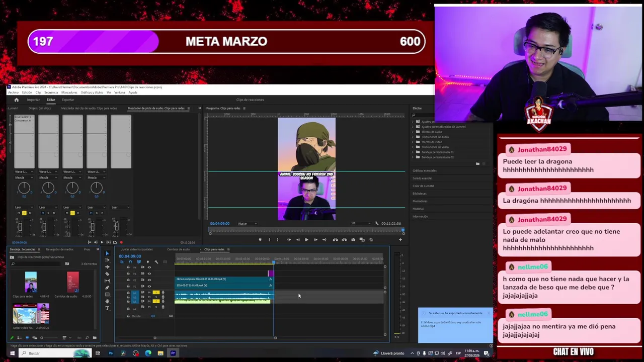Viewport: 644px width, 362px height.
Task: Select the Selection tool in the timeline toolbar
Action: click(x=107, y=253)
